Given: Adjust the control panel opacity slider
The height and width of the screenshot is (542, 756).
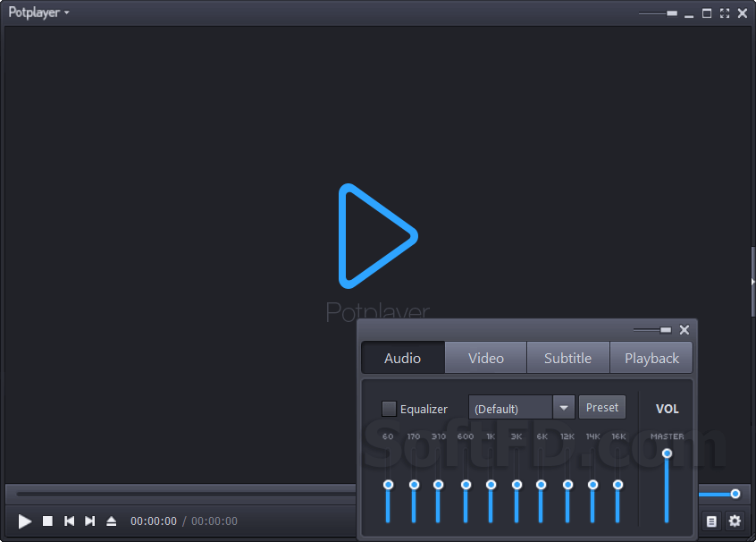Looking at the screenshot, I should pyautogui.click(x=652, y=330).
